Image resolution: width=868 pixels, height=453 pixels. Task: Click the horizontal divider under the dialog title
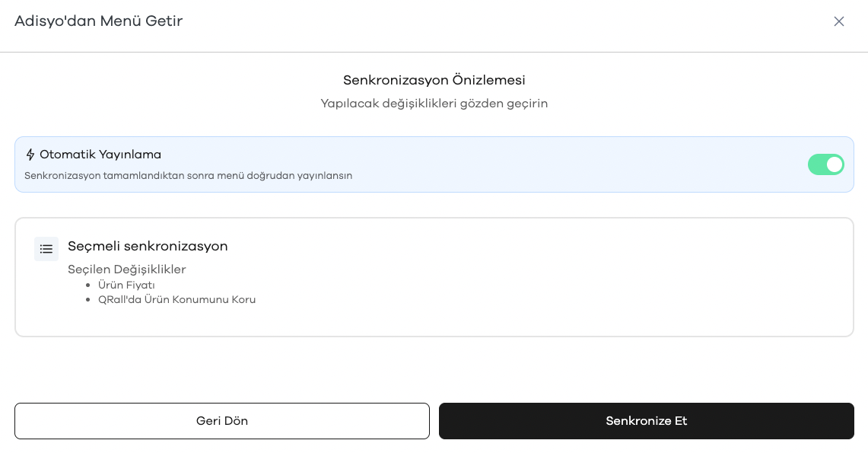[434, 52]
